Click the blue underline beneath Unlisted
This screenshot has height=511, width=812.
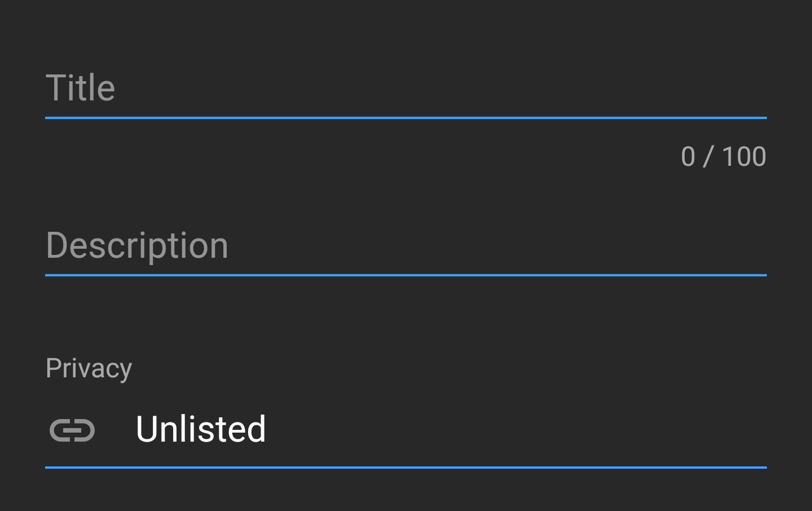tap(406, 468)
